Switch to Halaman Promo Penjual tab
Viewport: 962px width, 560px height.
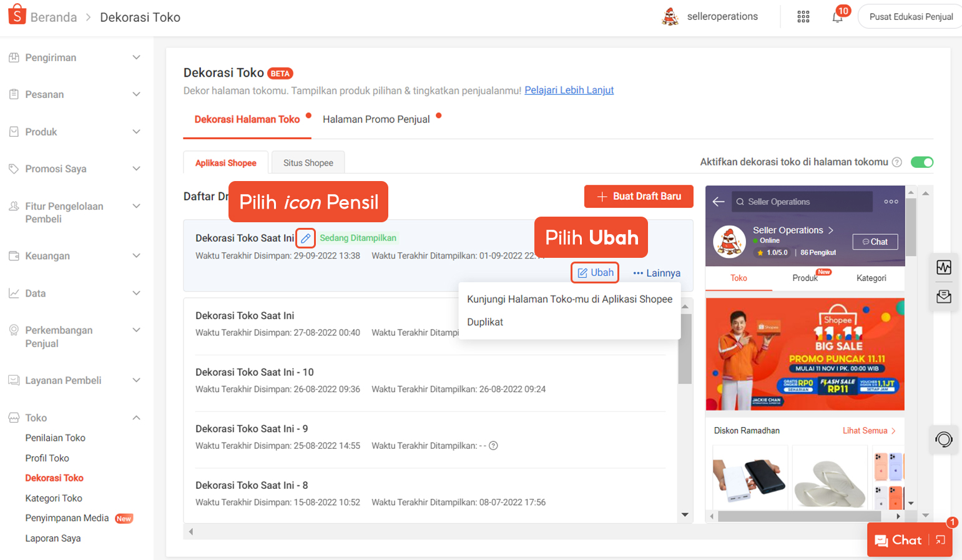pyautogui.click(x=376, y=119)
